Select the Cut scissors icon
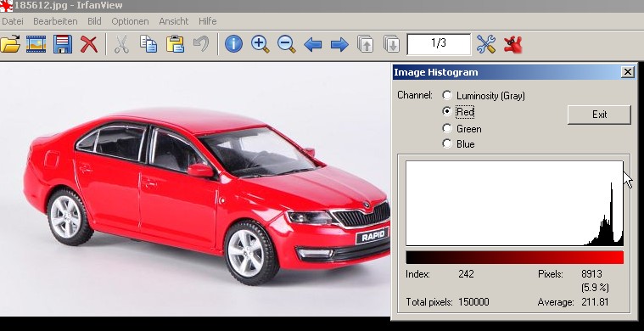This screenshot has height=331, width=644. coord(121,44)
